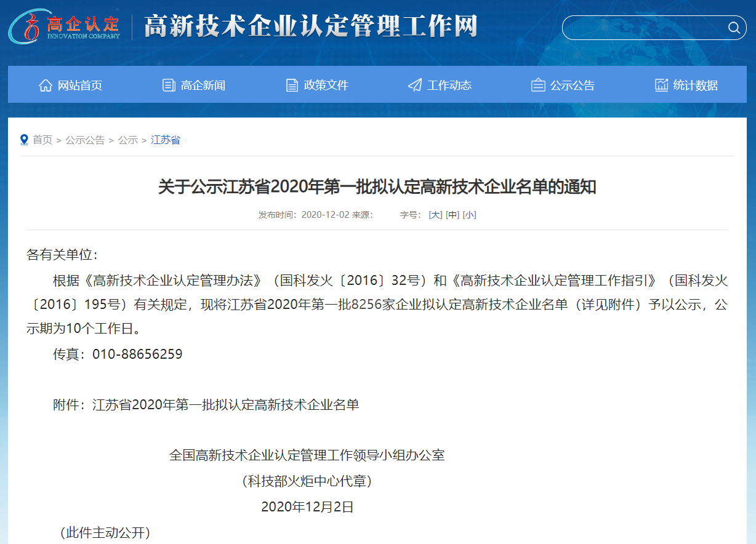Screen dimensions: 756x544
Task: Click the signature 全国高新技术企业认定管理工作领导小组办公室
Action: [x=307, y=455]
